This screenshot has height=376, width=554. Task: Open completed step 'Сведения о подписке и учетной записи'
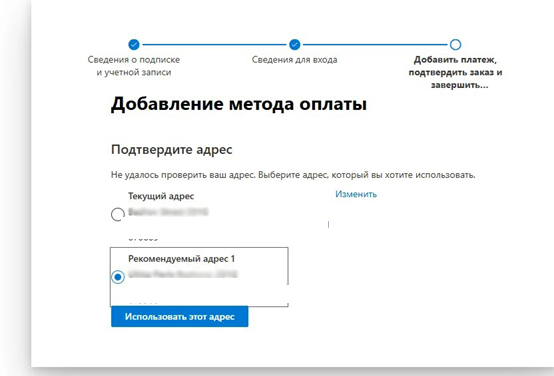click(x=134, y=45)
